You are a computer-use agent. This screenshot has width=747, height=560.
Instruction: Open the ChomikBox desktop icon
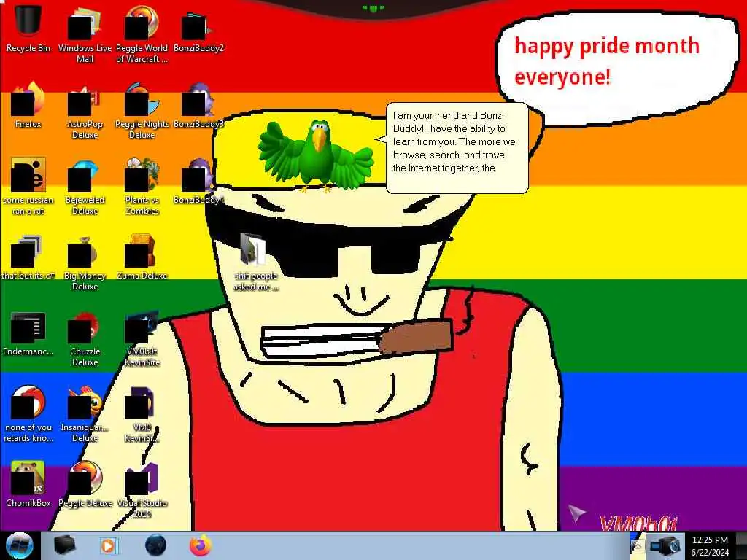coord(28,484)
